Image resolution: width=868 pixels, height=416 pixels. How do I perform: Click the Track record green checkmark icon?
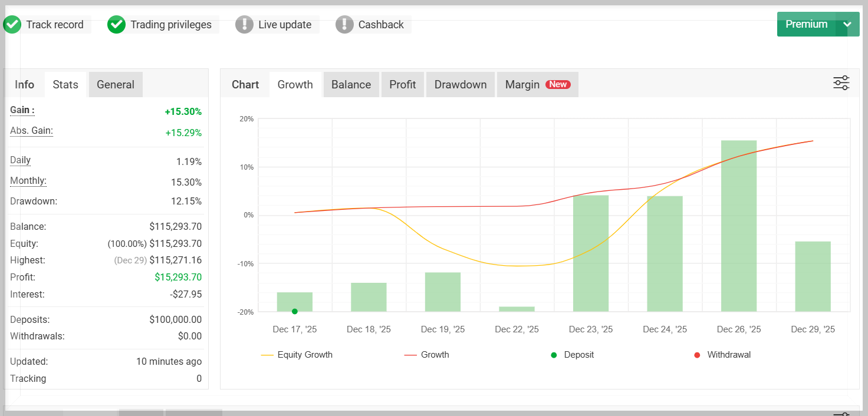[x=12, y=25]
